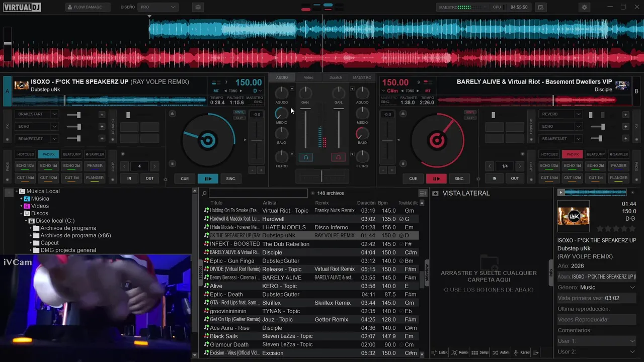Open VirtualDJ settings gear icon
The height and width of the screenshot is (362, 644).
coord(584,7)
